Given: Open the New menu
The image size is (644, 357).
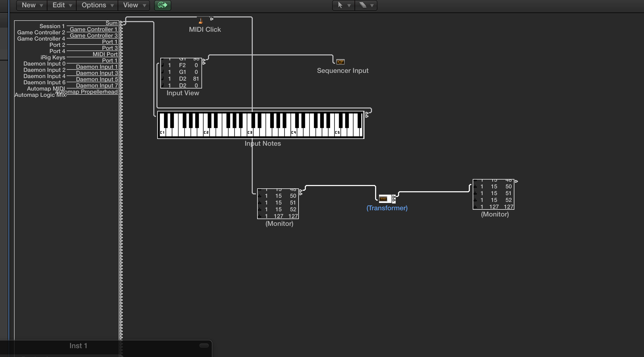Looking at the screenshot, I should 32,5.
